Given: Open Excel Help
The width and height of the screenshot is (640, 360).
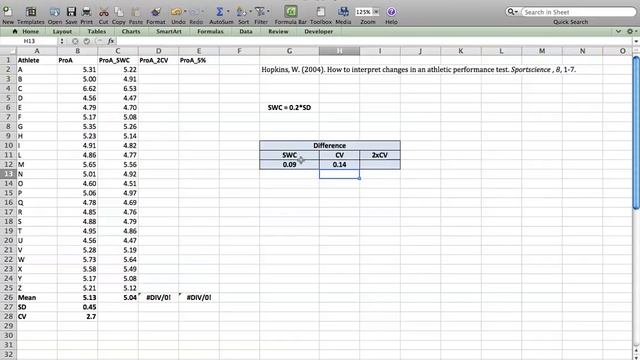Looking at the screenshot, I should coord(391,12).
